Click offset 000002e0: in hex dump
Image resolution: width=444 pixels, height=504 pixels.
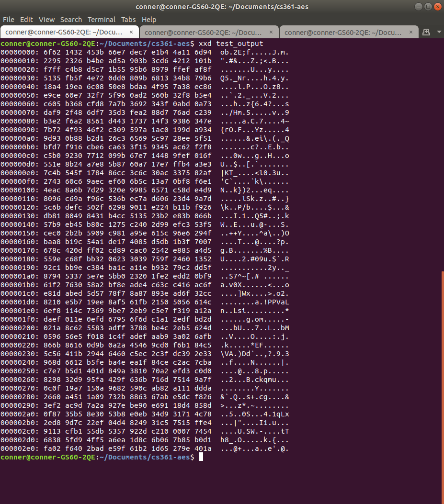pos(20,448)
